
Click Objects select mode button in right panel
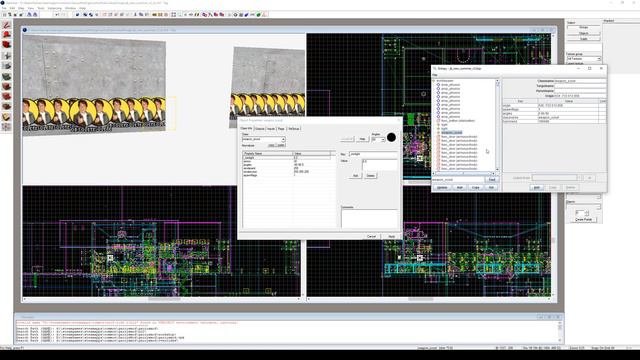(584, 33)
